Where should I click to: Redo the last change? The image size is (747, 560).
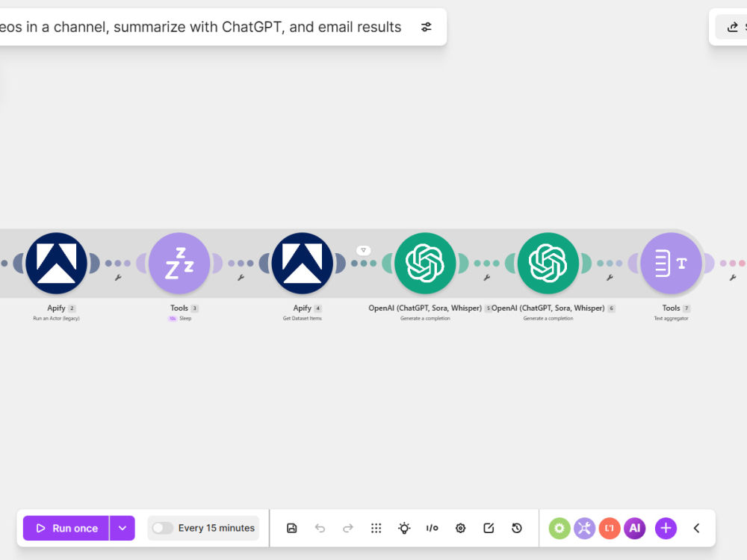tap(348, 528)
